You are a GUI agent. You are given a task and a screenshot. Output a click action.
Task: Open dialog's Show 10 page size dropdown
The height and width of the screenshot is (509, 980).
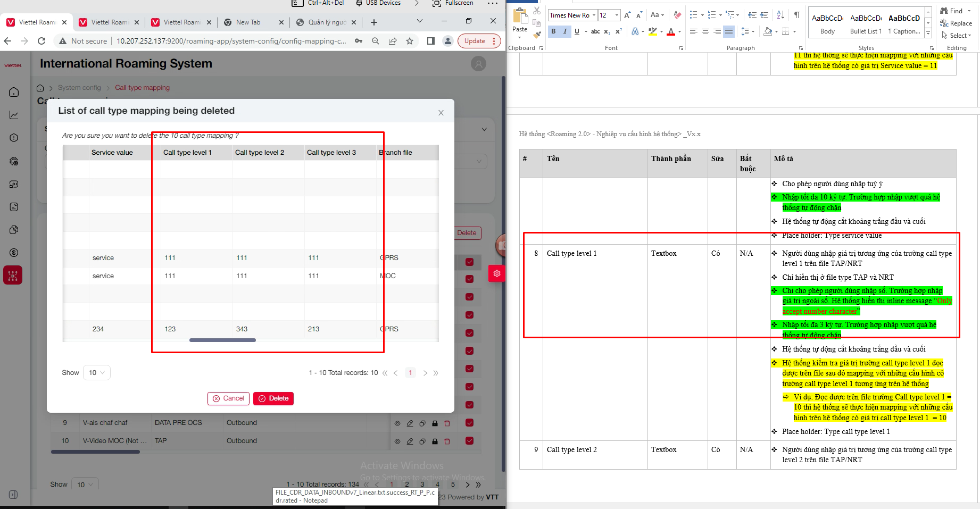pyautogui.click(x=97, y=373)
